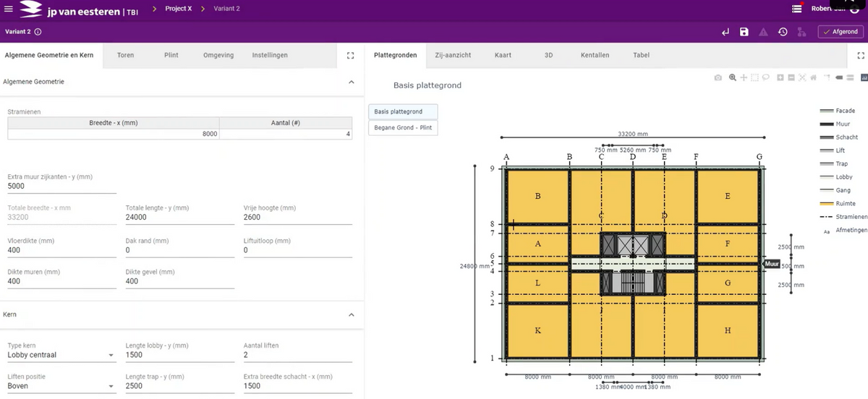Click the camera snapshot icon above plot

pos(718,77)
